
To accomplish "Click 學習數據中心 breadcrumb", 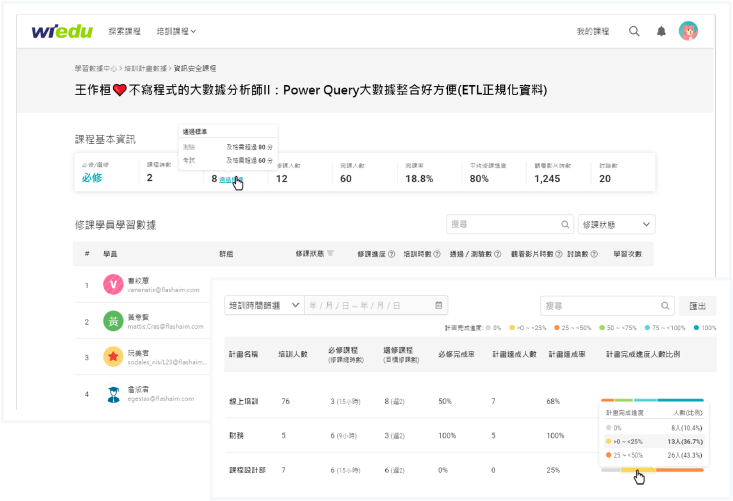I will (95, 68).
